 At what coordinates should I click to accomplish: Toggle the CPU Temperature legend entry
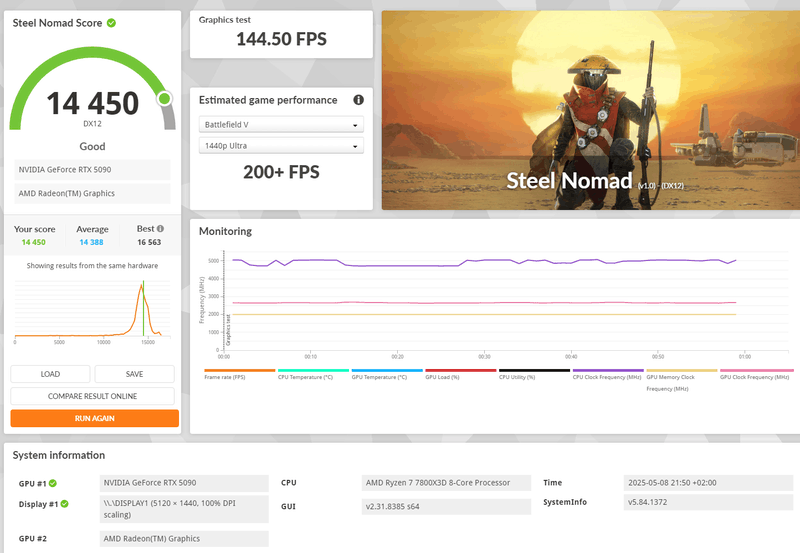(x=313, y=374)
